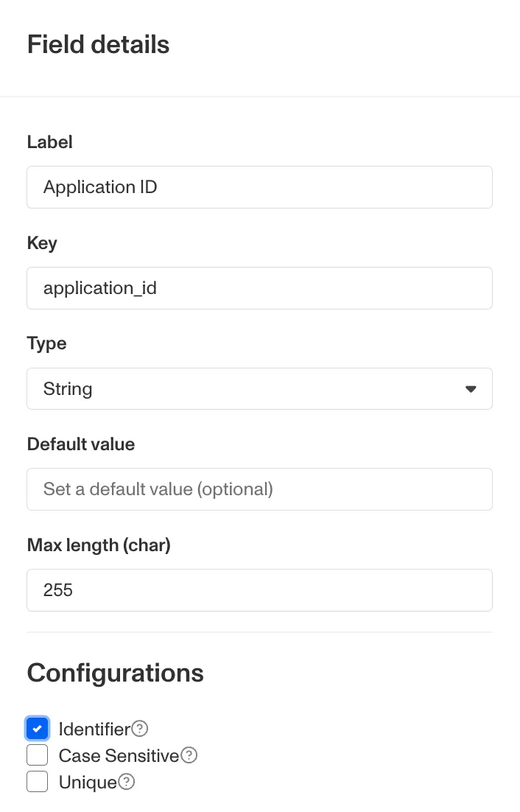The width and height of the screenshot is (520, 812).
Task: Open the Identifier help tooltip icon
Action: [140, 729]
